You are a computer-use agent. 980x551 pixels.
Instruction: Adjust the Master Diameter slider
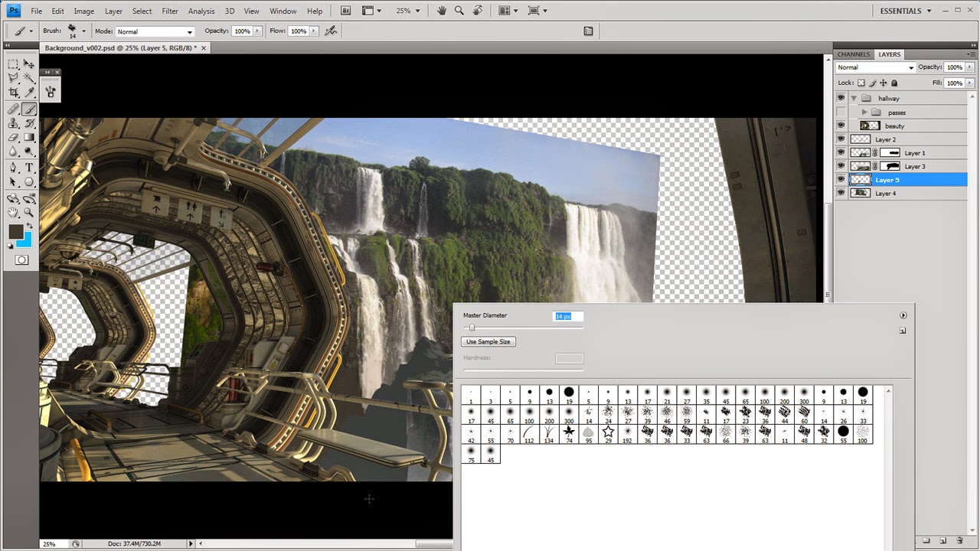[472, 328]
